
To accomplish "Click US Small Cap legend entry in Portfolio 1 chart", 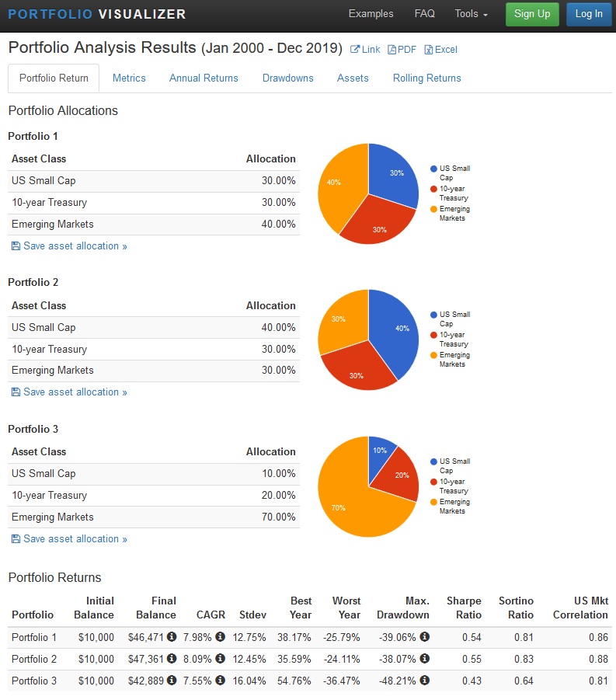I will [x=451, y=172].
